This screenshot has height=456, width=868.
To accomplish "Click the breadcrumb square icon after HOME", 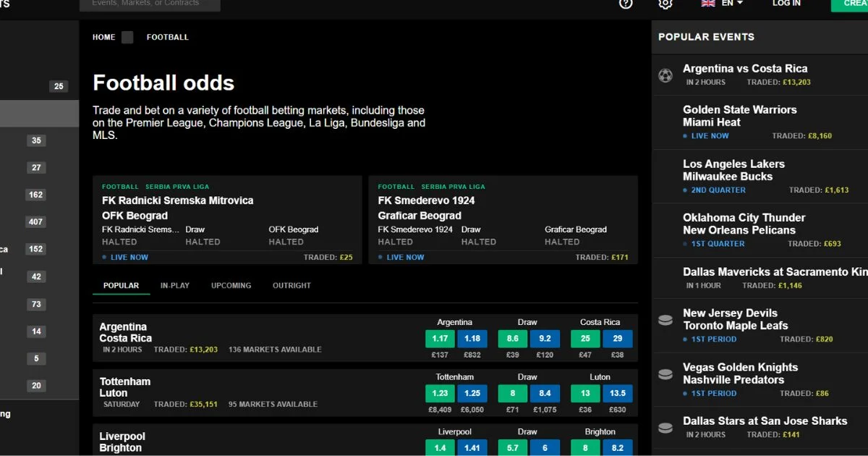I will tap(127, 38).
